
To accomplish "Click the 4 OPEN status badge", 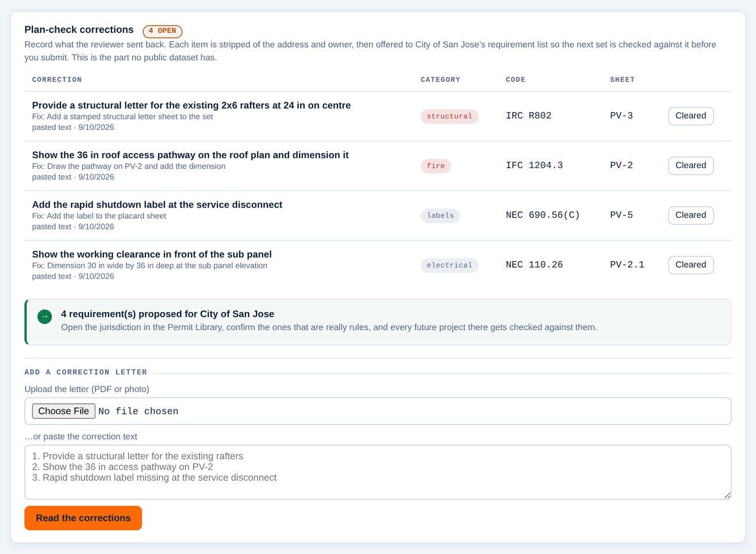I will 162,31.
